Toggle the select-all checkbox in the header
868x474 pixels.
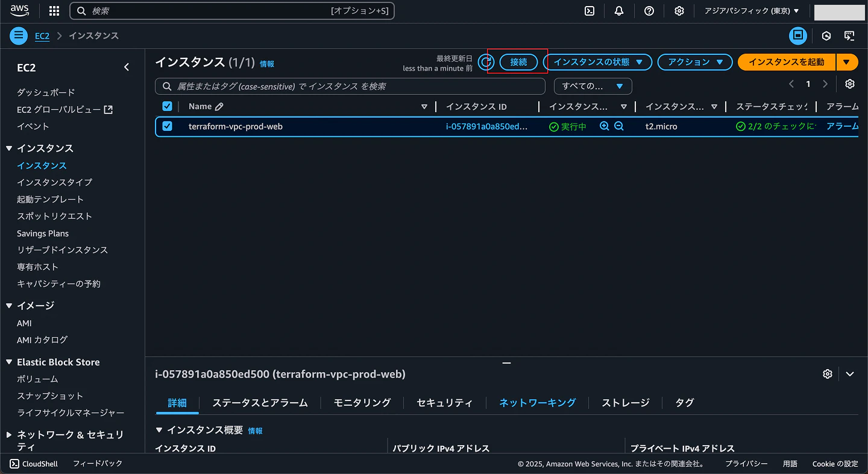[x=167, y=106]
